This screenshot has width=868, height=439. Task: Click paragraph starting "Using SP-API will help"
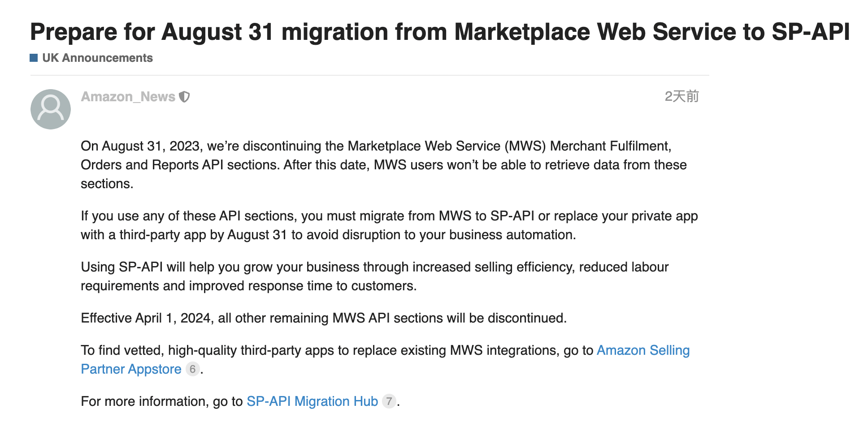[374, 267]
